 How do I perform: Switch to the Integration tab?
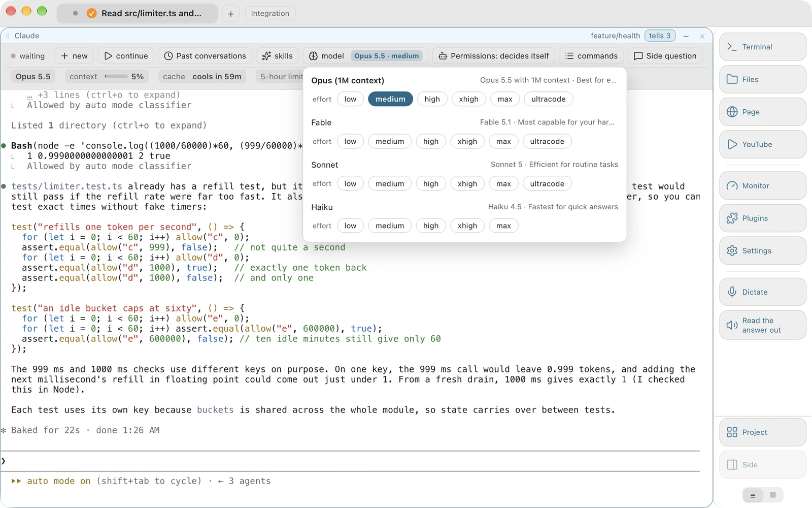[270, 14]
